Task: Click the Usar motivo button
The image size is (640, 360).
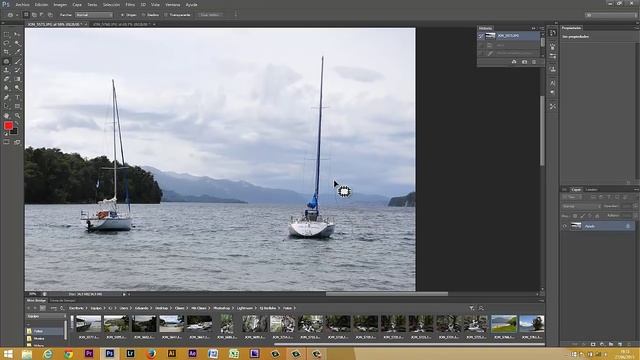Action: pyautogui.click(x=210, y=15)
